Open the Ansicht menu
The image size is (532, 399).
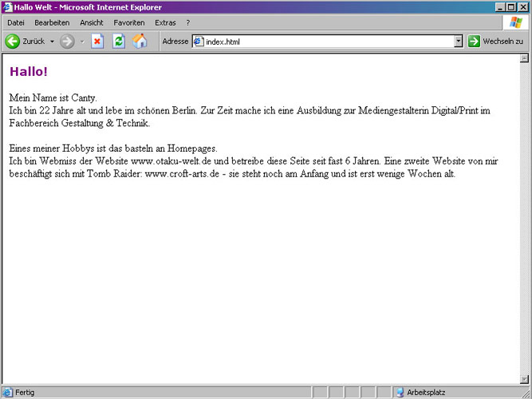click(92, 23)
